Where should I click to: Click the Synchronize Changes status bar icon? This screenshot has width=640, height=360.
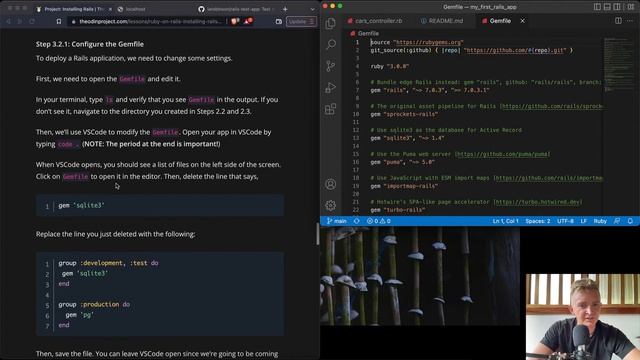[x=357, y=221]
